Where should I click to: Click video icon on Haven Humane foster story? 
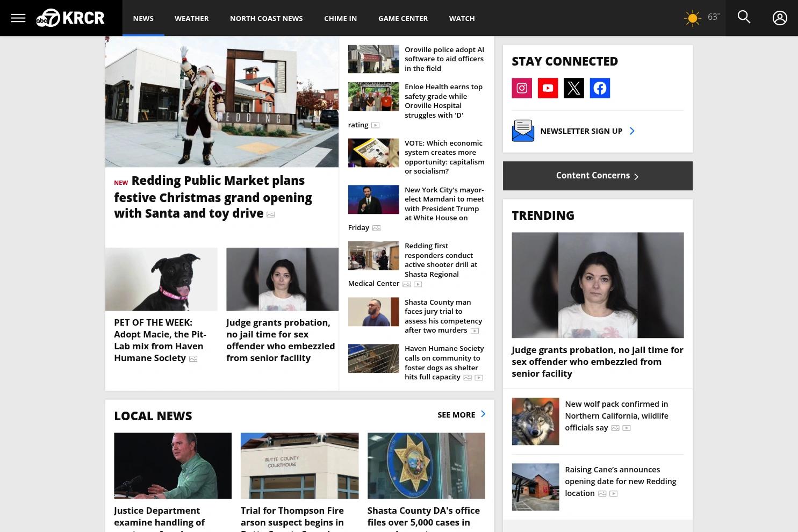coord(479,378)
